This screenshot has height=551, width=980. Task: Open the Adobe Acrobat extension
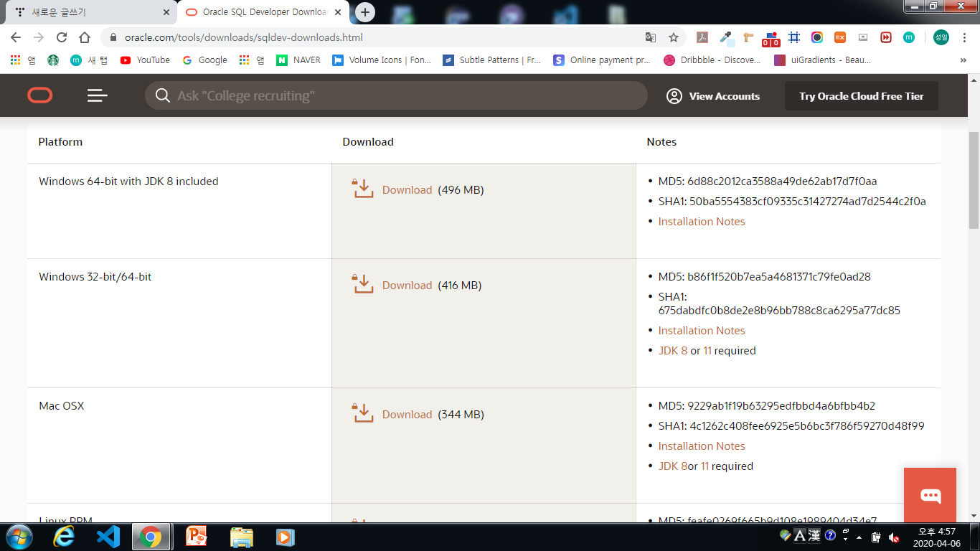704,37
